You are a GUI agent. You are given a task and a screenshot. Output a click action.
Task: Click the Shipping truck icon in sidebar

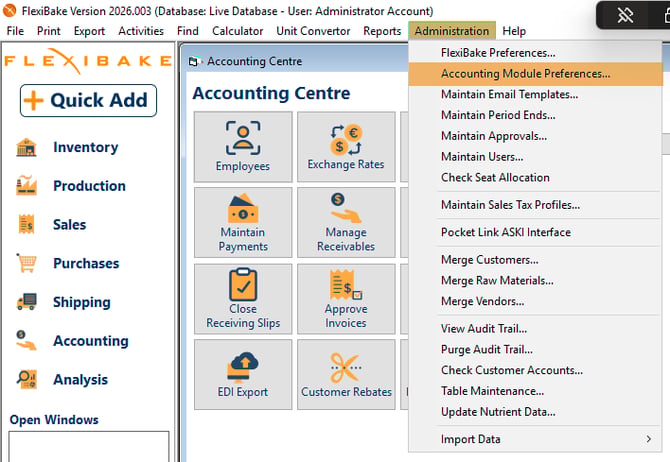26,301
